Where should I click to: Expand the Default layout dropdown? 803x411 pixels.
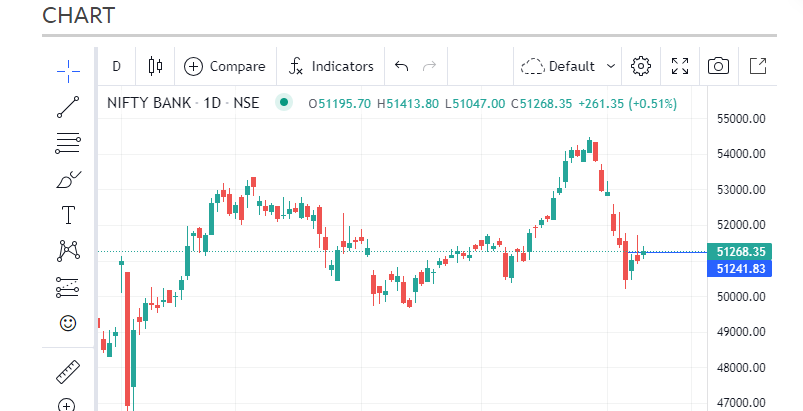pyautogui.click(x=569, y=67)
